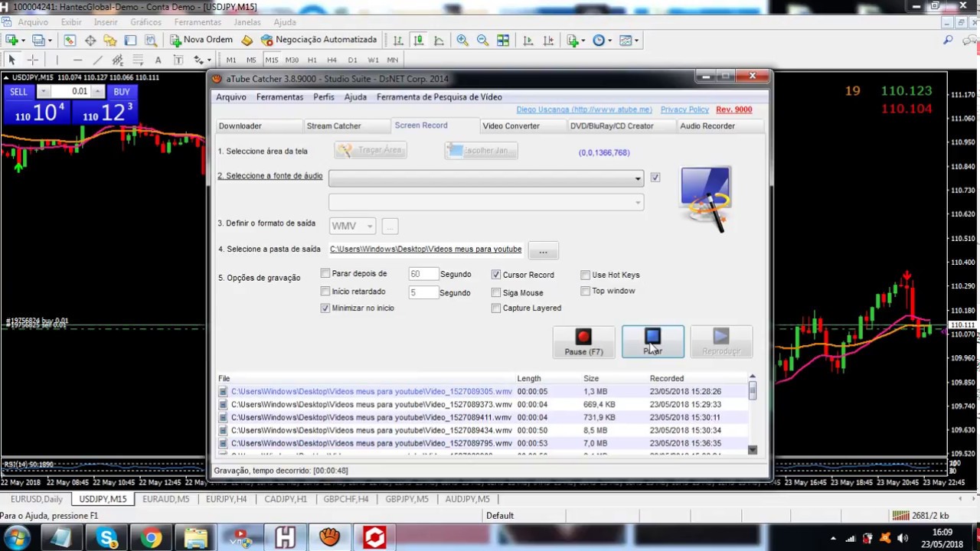This screenshot has width=980, height=551.
Task: Open the templates dropdown arrow in toolbar
Action: pyautogui.click(x=637, y=40)
